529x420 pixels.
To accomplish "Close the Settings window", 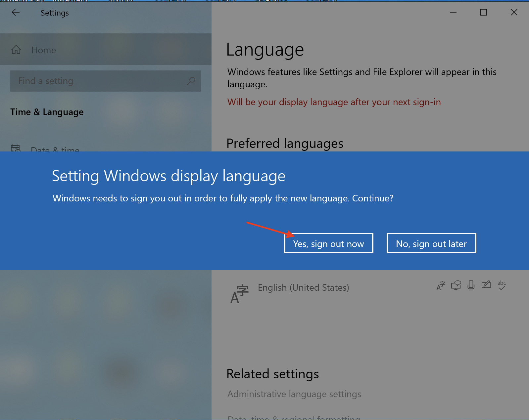I will click(x=514, y=12).
